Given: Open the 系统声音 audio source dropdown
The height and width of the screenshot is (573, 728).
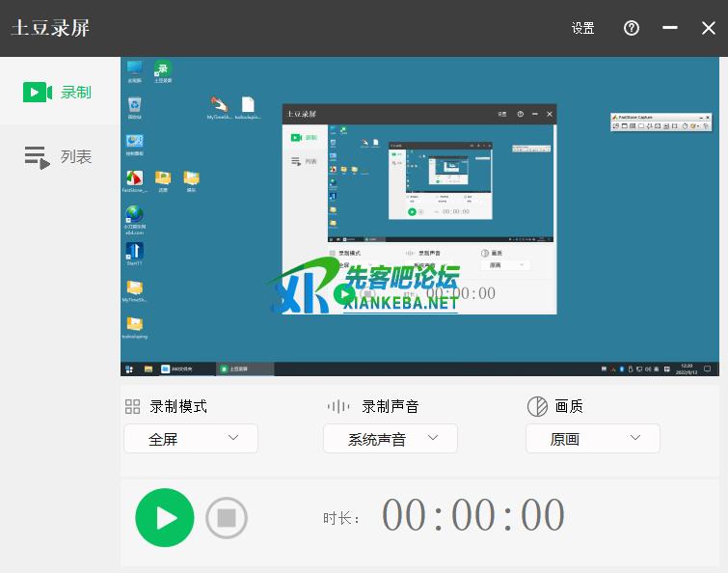Looking at the screenshot, I should (391, 439).
